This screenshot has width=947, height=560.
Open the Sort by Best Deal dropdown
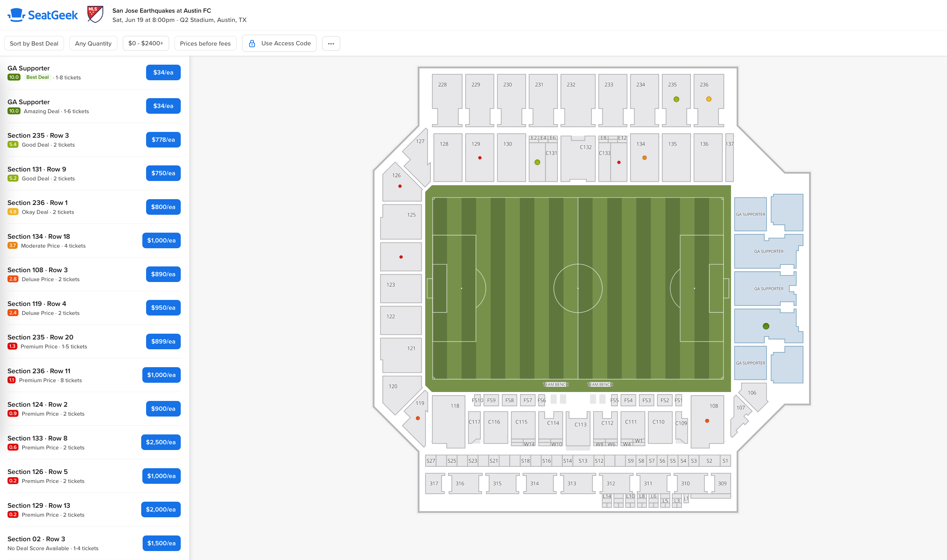point(34,43)
